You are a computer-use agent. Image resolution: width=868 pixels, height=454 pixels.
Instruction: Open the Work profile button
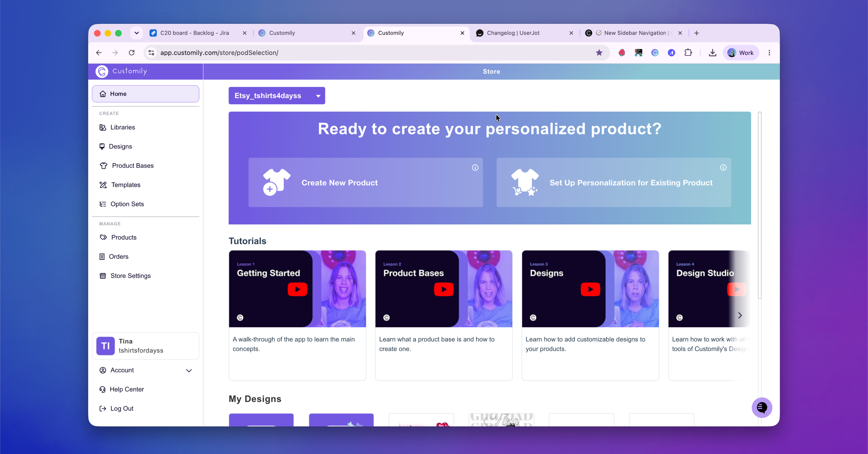pyautogui.click(x=741, y=53)
